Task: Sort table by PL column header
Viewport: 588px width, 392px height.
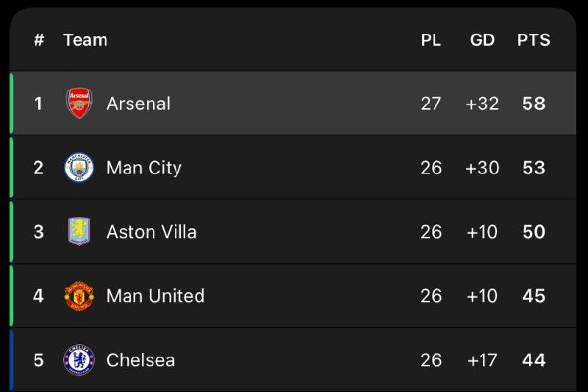Action: tap(431, 40)
